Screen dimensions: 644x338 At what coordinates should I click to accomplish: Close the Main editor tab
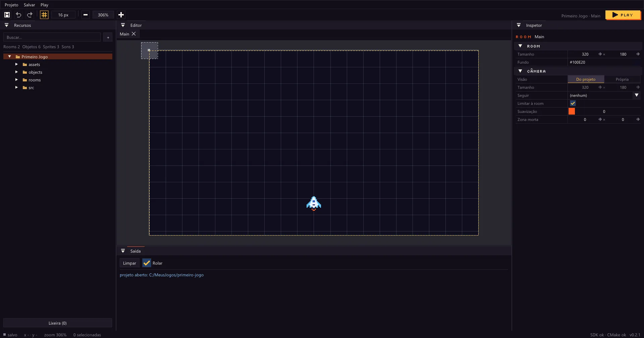coord(133,34)
